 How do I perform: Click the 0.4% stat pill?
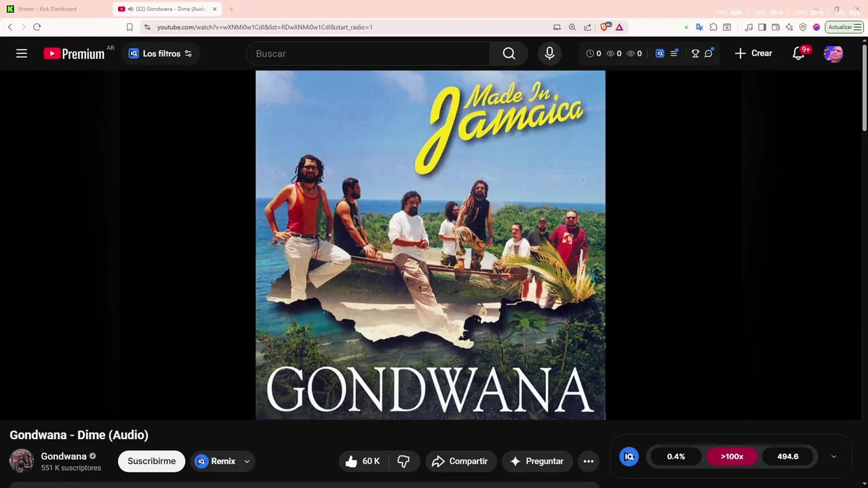coord(676,457)
